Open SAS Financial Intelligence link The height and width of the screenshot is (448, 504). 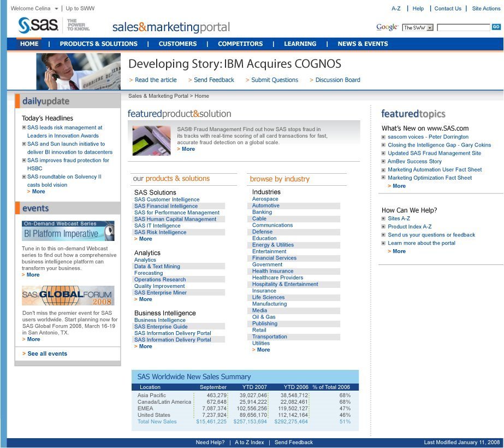166,206
